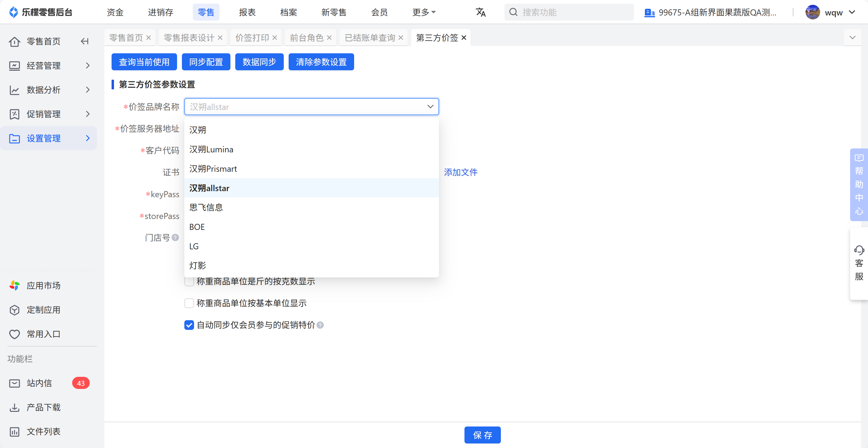Close the 已结账单查询 tab
Image resolution: width=868 pixels, height=448 pixels.
[400, 38]
